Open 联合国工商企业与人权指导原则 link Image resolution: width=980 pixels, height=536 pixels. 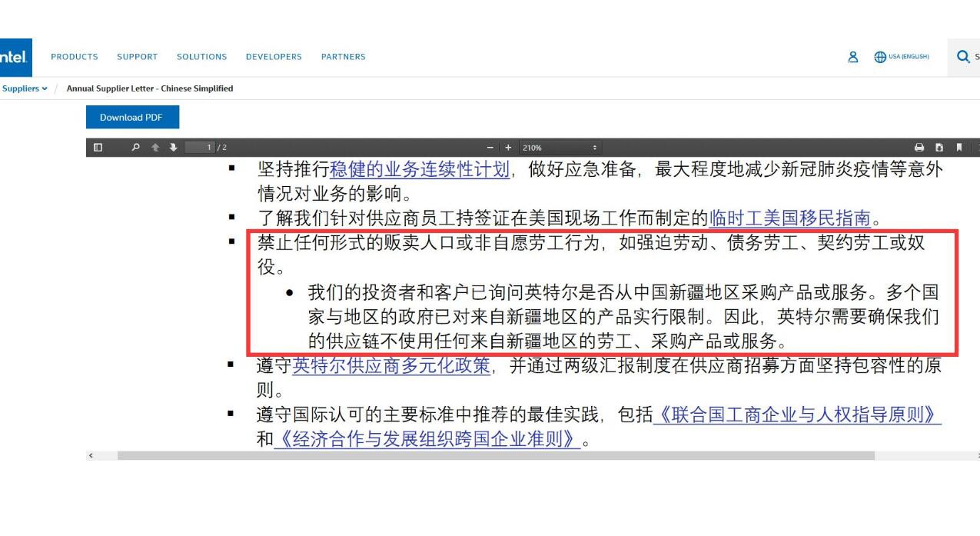pos(797,415)
